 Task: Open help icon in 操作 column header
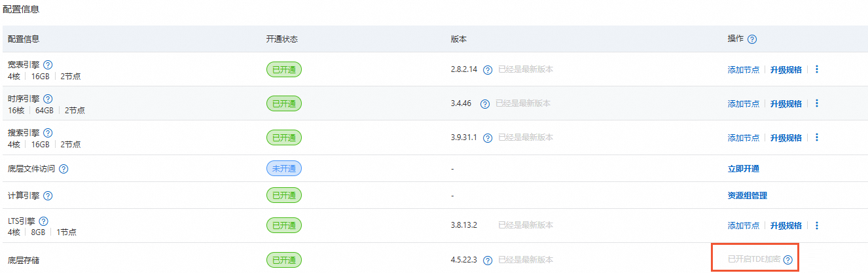(752, 39)
